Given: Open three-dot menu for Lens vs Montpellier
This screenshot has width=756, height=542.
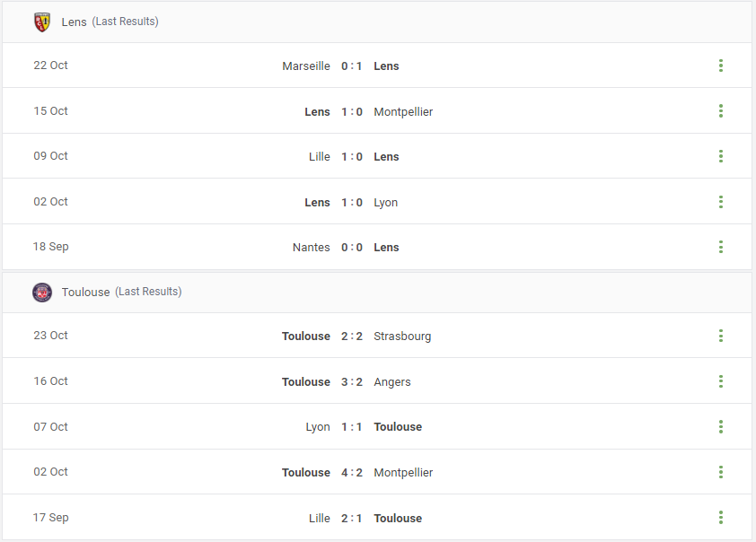Looking at the screenshot, I should coord(721,110).
